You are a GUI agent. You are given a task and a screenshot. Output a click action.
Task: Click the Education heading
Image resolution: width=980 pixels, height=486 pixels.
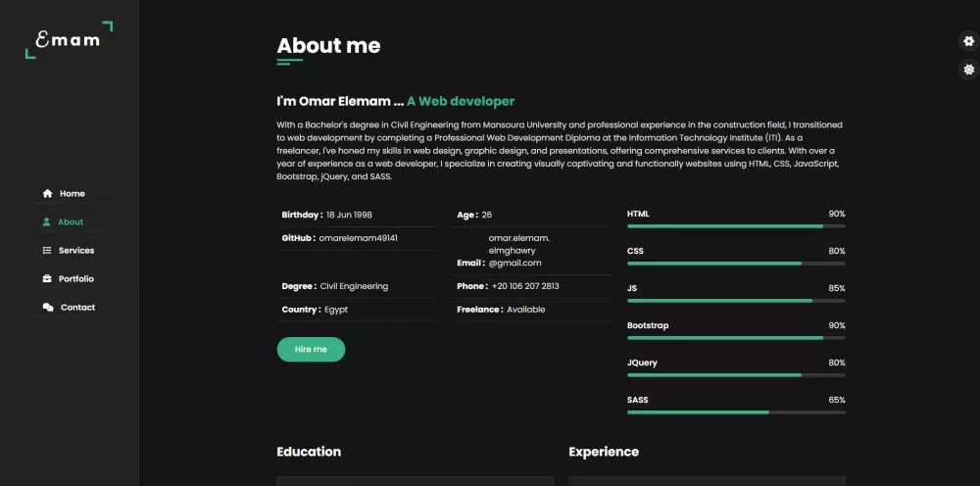coord(309,452)
